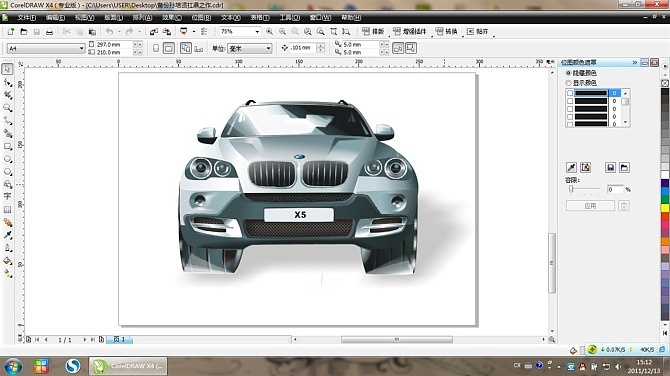Select the Zoom tool in toolbox
The height and width of the screenshot is (376, 670).
point(7,108)
